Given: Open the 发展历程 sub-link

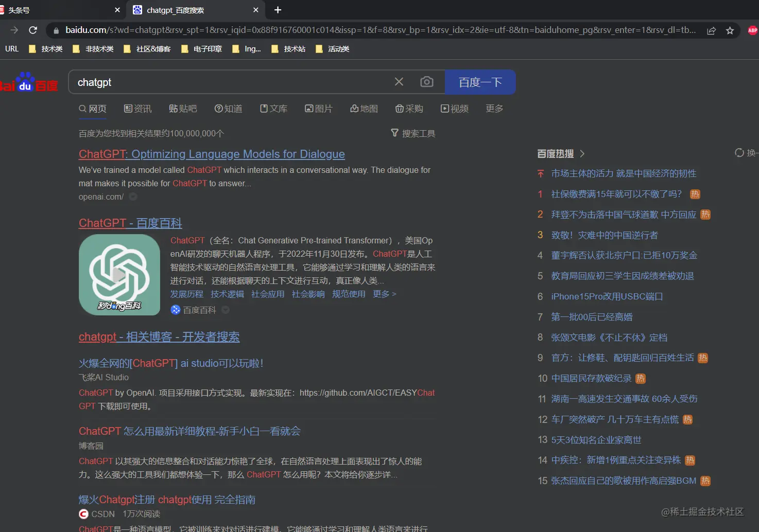Looking at the screenshot, I should 187,294.
